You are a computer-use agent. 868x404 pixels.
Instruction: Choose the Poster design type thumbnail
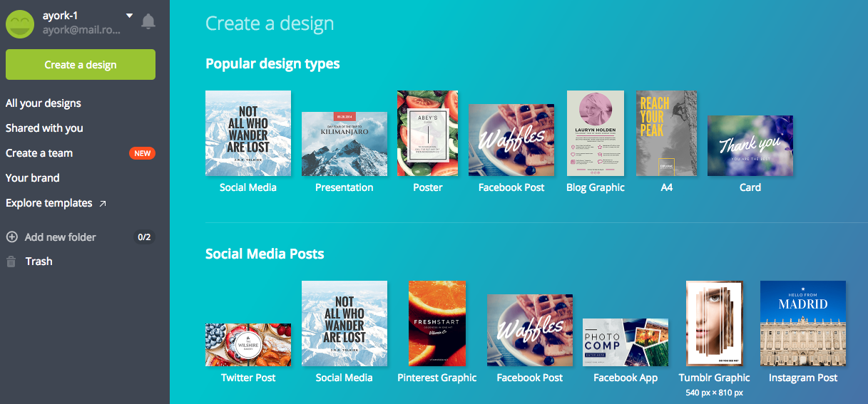(427, 133)
